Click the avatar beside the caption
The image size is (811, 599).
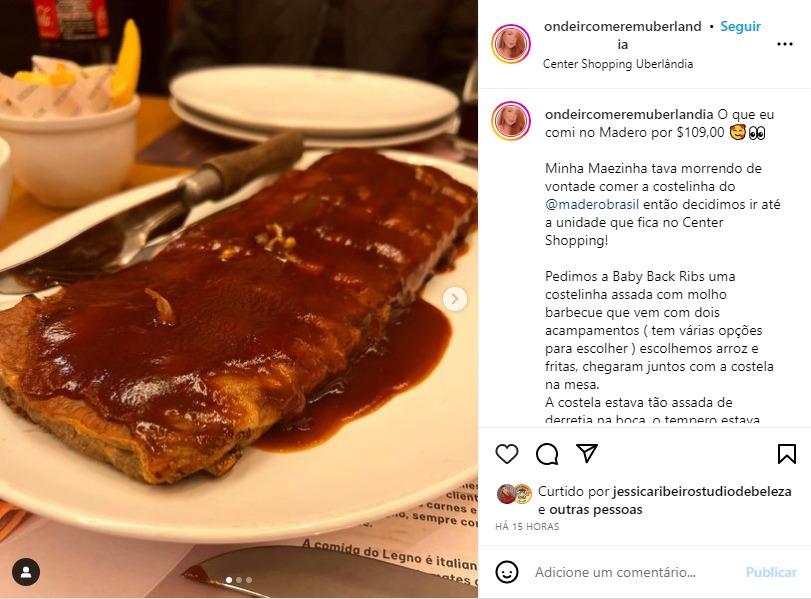click(x=511, y=121)
